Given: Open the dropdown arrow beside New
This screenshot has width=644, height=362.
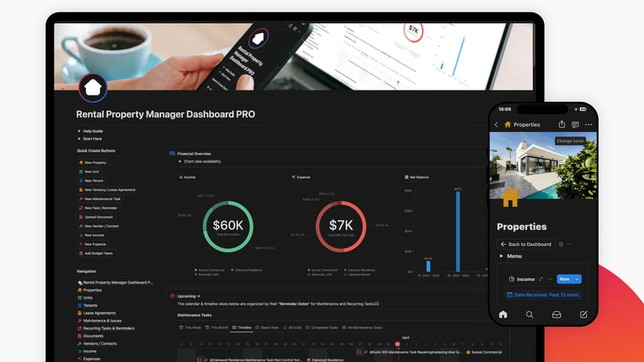Looking at the screenshot, I should click(577, 279).
